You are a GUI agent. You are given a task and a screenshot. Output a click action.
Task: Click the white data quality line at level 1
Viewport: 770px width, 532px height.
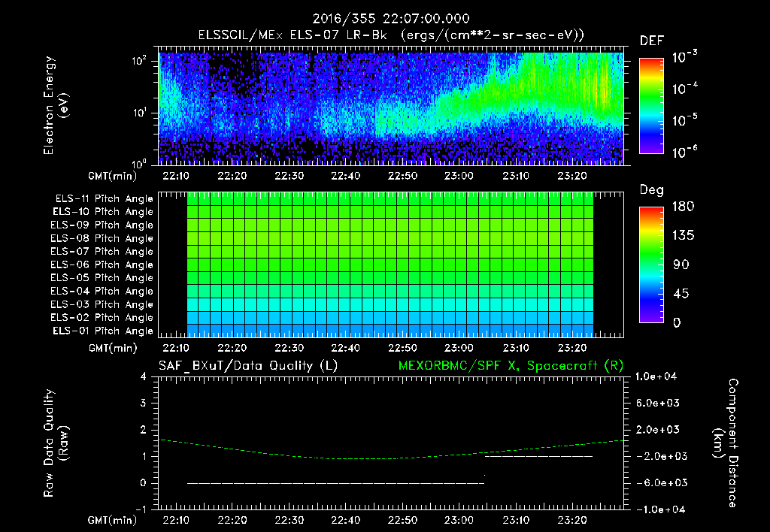[538, 456]
